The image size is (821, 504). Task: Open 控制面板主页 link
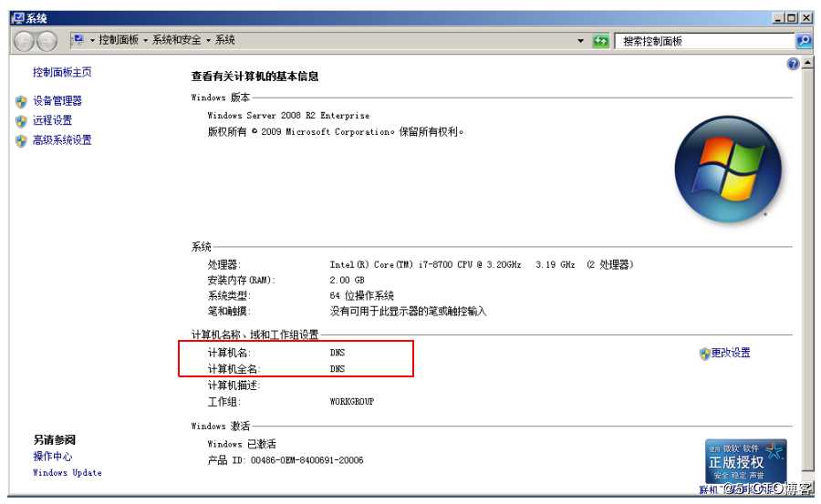pyautogui.click(x=62, y=72)
